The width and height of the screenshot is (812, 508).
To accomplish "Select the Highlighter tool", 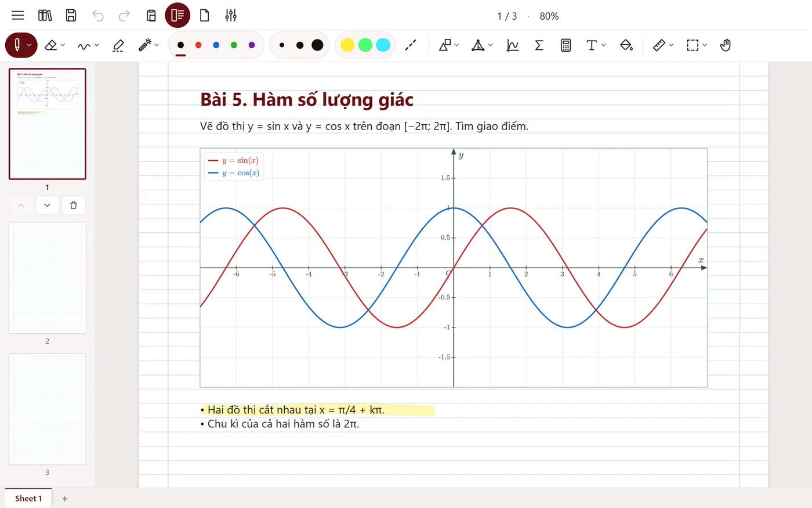I will 118,45.
